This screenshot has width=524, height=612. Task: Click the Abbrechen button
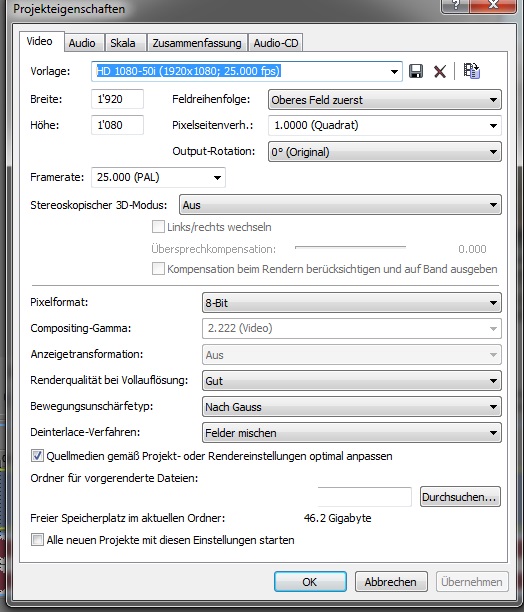pos(391,582)
